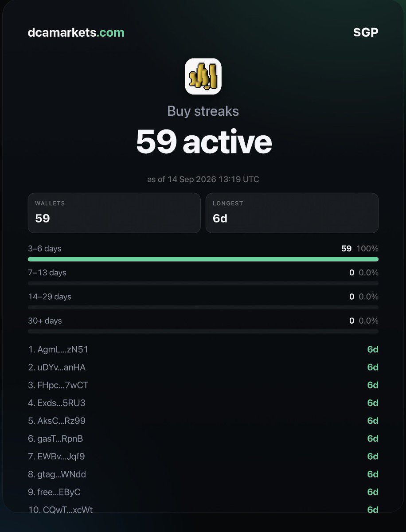Select the 14–29 days streak row

[x=203, y=300]
